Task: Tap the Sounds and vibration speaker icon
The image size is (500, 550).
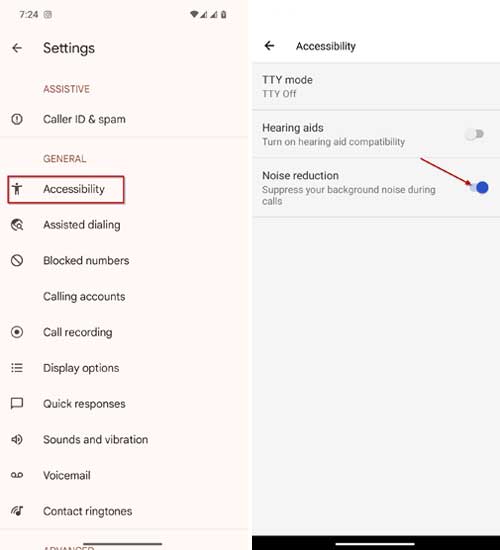Action: pyautogui.click(x=17, y=440)
